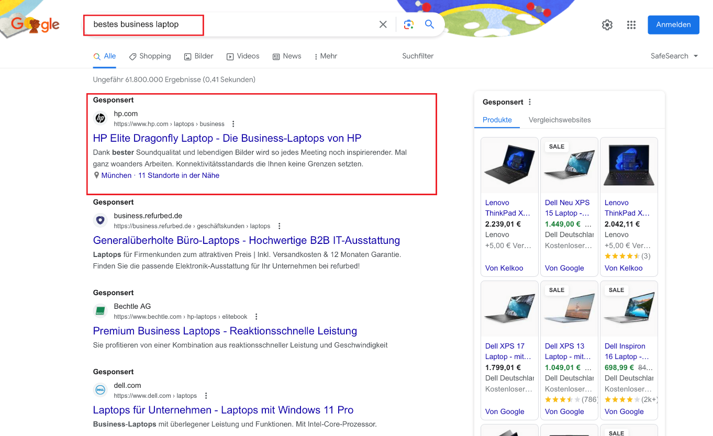Open Dell Inspiron 16 product image
Viewport: 713px width, 436px height.
click(x=629, y=308)
